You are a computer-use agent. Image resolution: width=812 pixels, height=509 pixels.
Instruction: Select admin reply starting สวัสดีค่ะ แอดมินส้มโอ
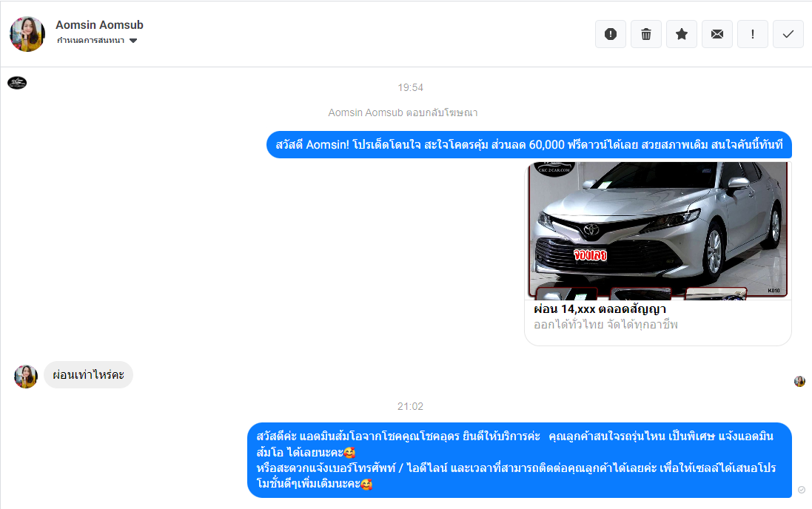tap(520, 460)
